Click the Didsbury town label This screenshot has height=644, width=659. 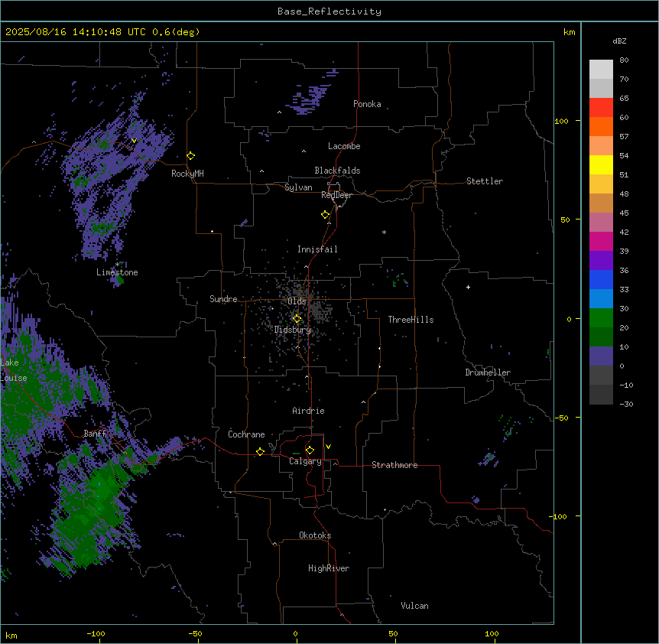(x=293, y=330)
